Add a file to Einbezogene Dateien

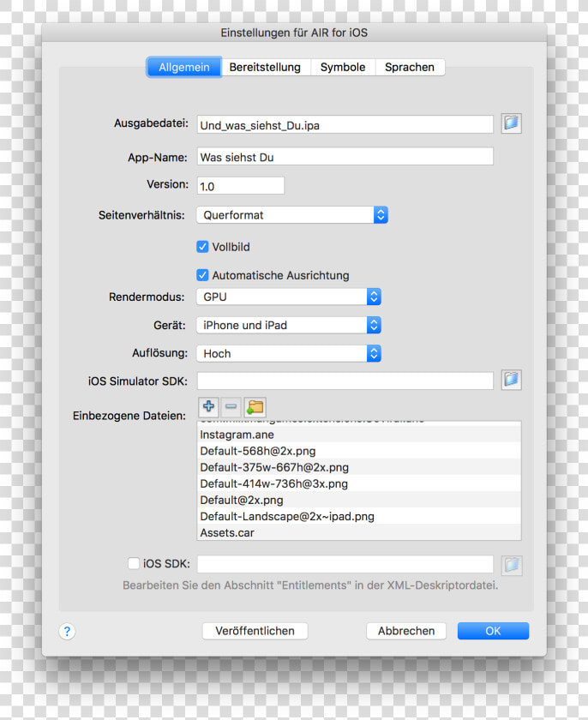coord(209,407)
